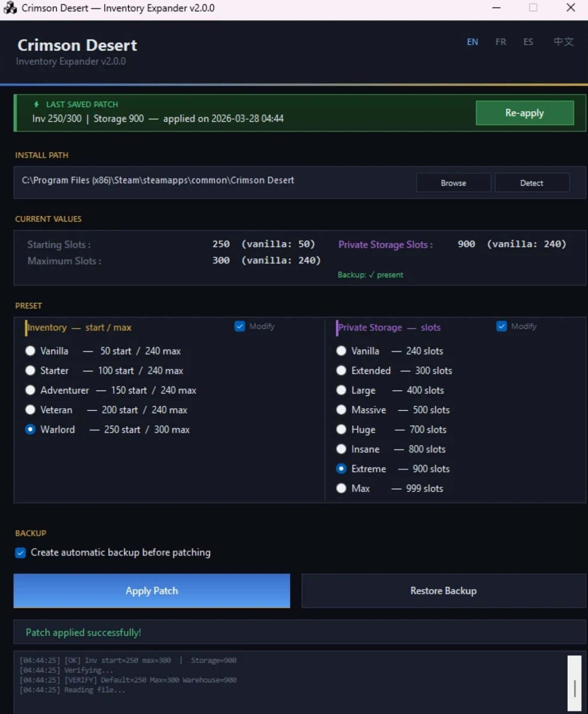The height and width of the screenshot is (714, 588).
Task: Click the lightning bolt Last Saved Patch icon
Action: [x=37, y=104]
